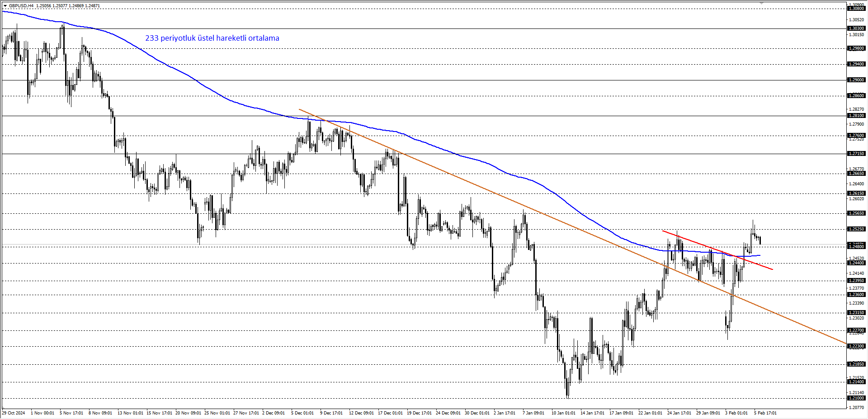Click the '30 Dec 01:01' time axis label
The height and width of the screenshot is (419, 868).
477,413
